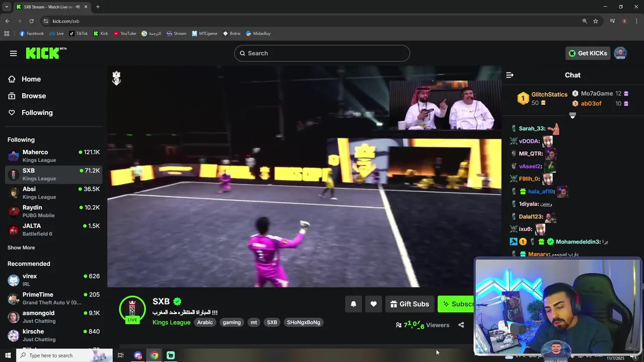Click Maherco's avatar thumbnail
This screenshot has height=362, width=644.
(14, 156)
